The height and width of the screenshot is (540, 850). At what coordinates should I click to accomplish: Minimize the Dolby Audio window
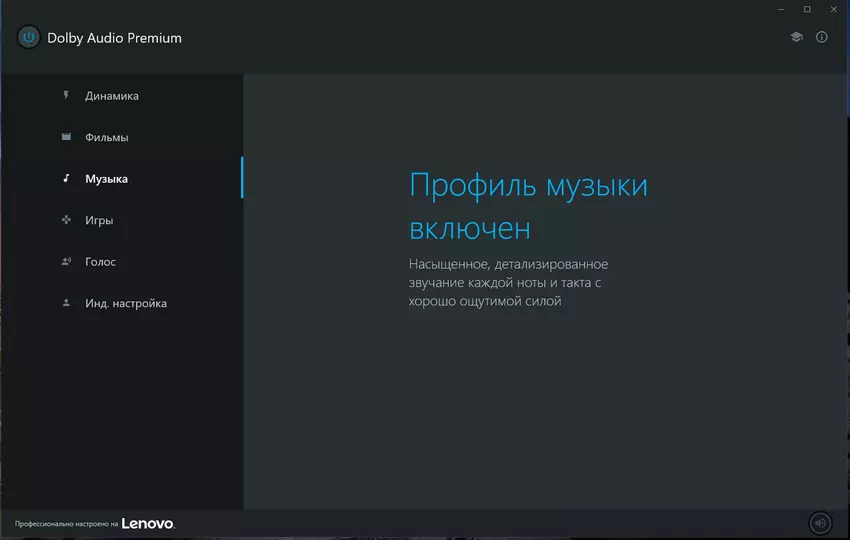pos(778,9)
